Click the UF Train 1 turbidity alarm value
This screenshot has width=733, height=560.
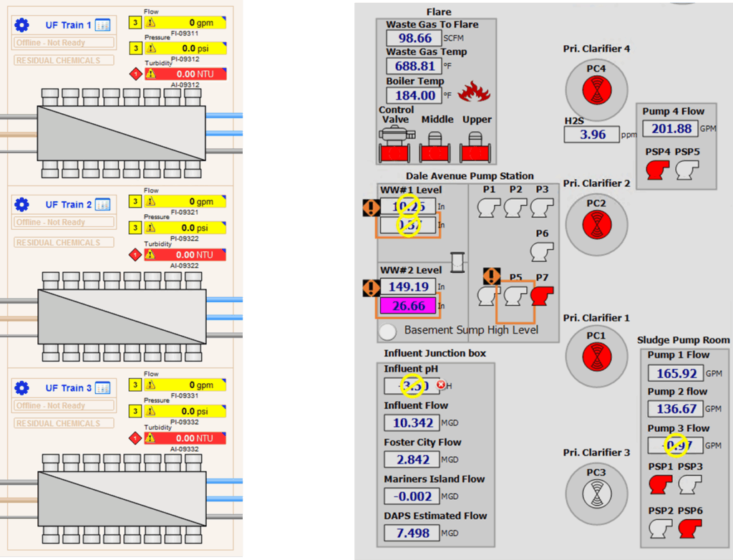tap(185, 74)
